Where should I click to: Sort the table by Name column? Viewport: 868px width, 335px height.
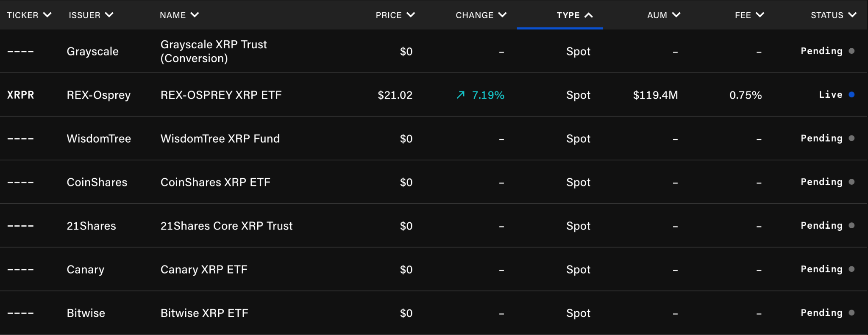pyautogui.click(x=179, y=15)
